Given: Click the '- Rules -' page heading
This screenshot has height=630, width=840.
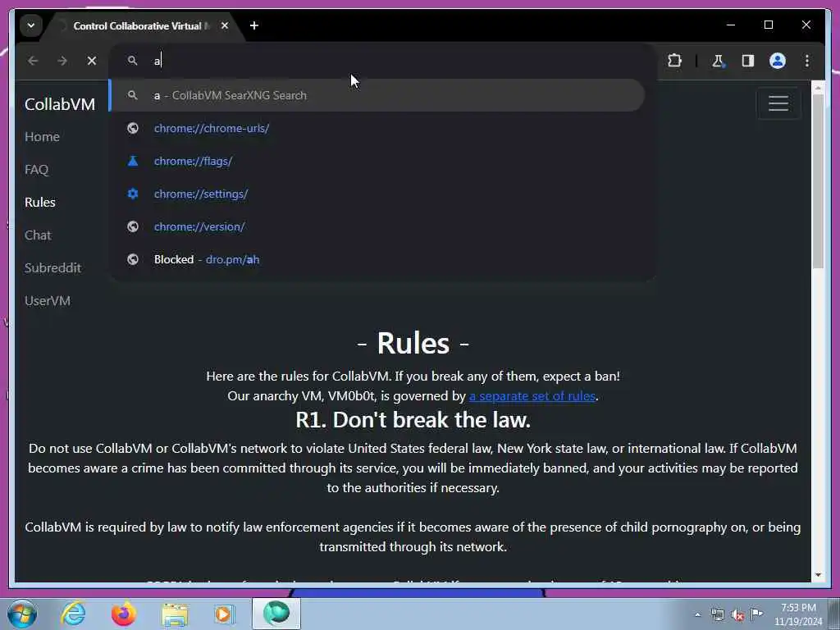Looking at the screenshot, I should pos(413,344).
